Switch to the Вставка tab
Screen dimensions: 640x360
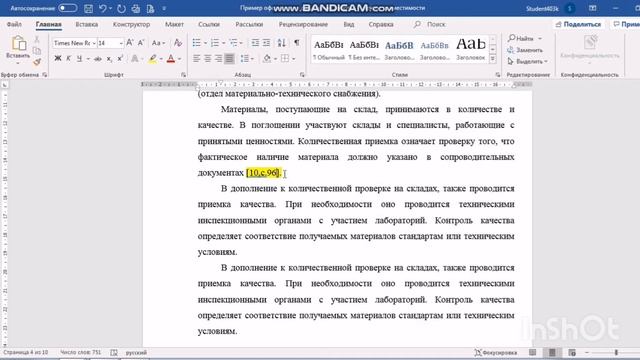[87, 24]
